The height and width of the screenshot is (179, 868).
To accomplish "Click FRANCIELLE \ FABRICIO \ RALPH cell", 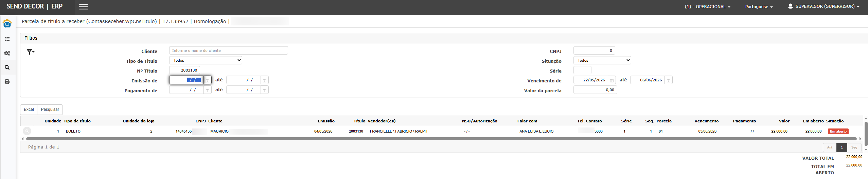I will (x=398, y=131).
